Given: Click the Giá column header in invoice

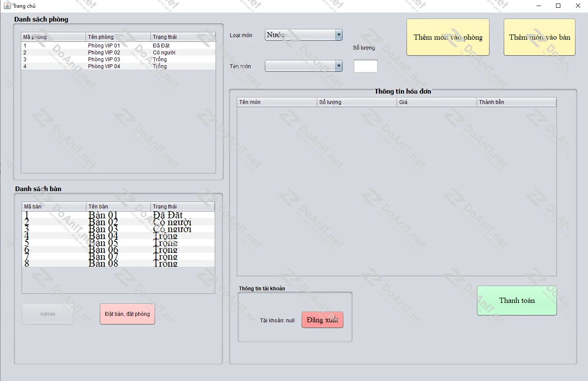Looking at the screenshot, I should click(436, 102).
